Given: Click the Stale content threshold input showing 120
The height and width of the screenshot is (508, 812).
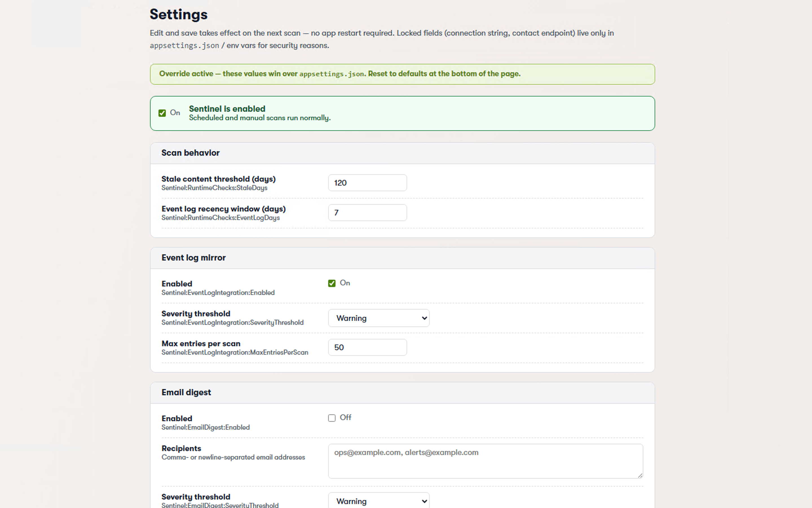Looking at the screenshot, I should [367, 182].
